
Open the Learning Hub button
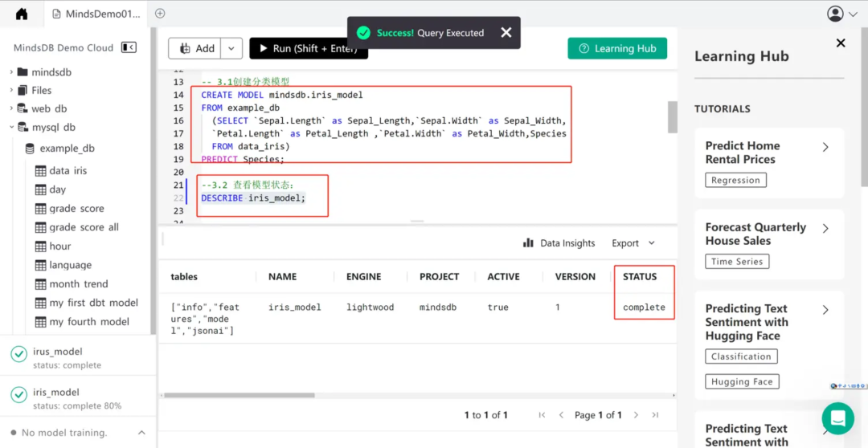pos(617,48)
